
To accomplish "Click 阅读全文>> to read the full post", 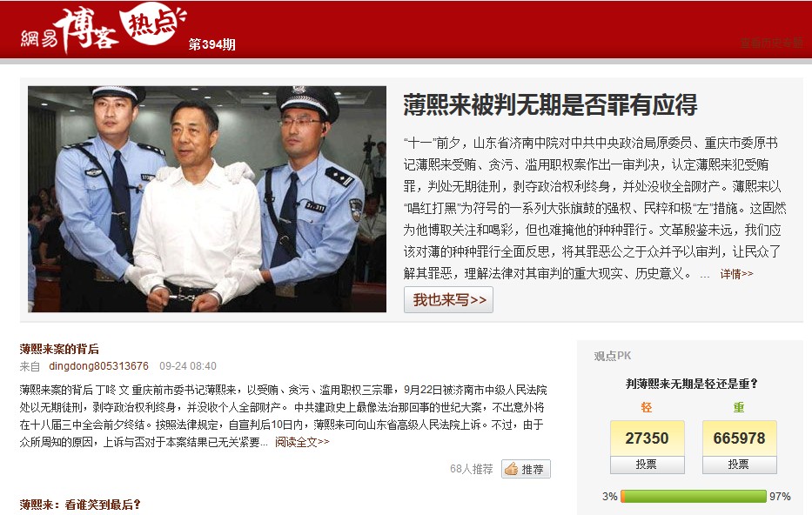I will point(302,442).
